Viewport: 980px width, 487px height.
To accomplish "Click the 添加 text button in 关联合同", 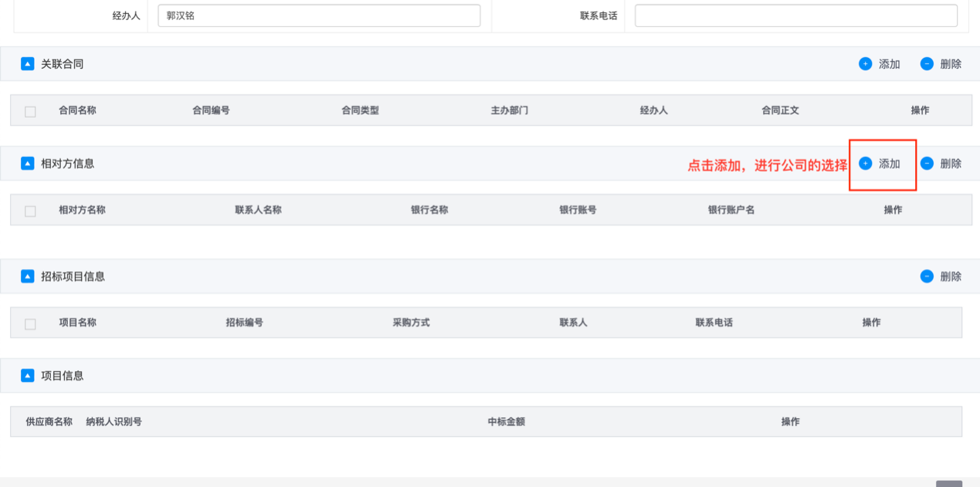I will pyautogui.click(x=889, y=64).
